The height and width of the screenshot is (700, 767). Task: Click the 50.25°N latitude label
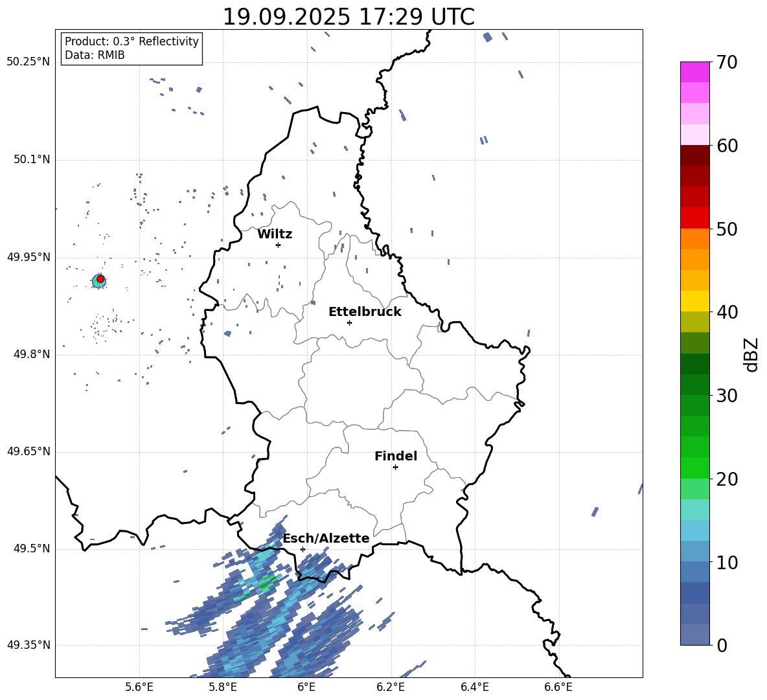[29, 62]
